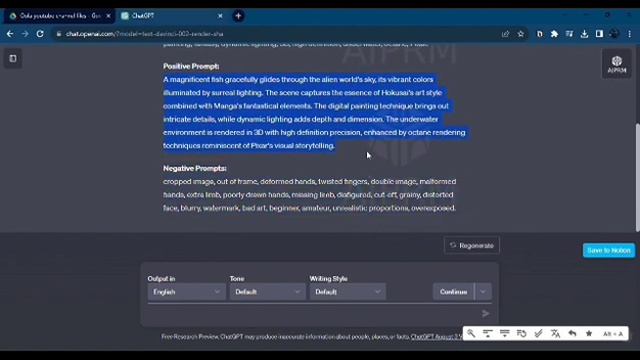Click the translate icon in floating toolbar
This screenshot has width=640, height=360.
coord(556,333)
